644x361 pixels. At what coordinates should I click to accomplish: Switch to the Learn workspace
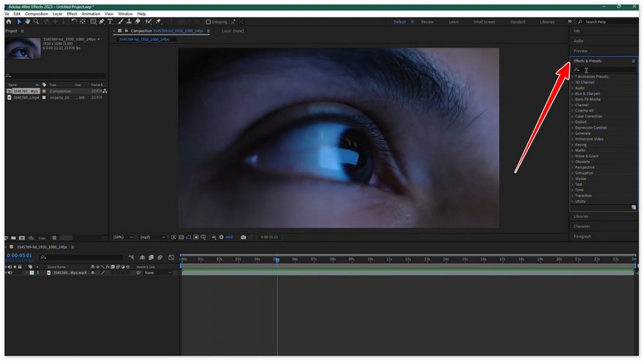(x=453, y=22)
